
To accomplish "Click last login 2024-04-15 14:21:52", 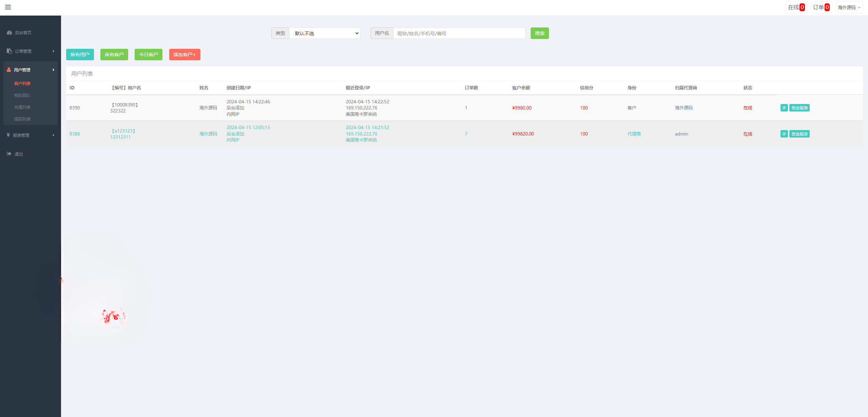I will (368, 127).
